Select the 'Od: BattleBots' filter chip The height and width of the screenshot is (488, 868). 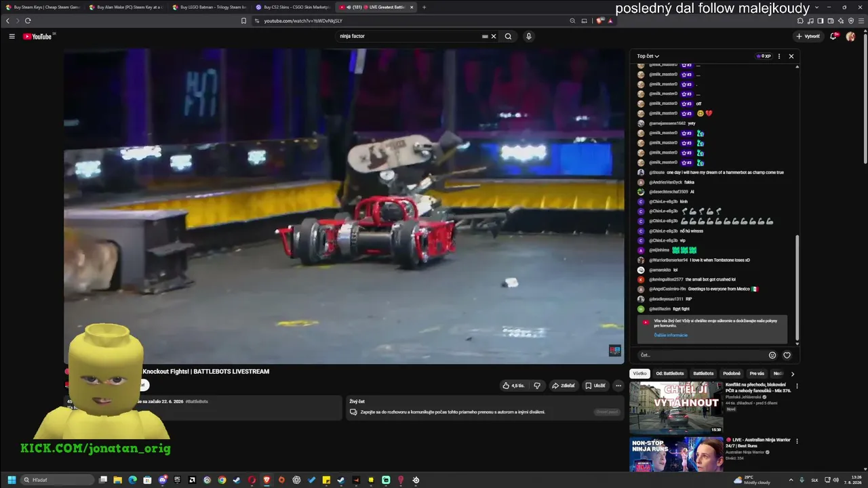(x=670, y=373)
